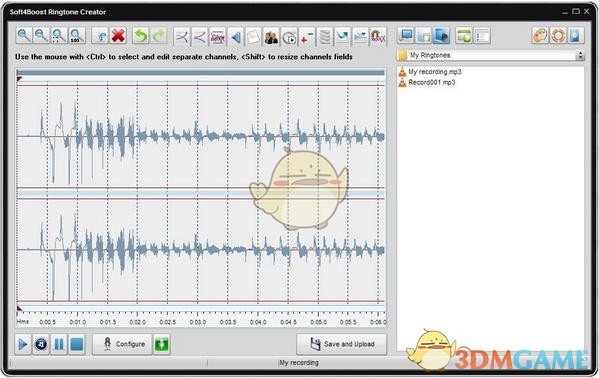Click the red marker triangle below the waveform
The height and width of the screenshot is (378, 599).
19,308
